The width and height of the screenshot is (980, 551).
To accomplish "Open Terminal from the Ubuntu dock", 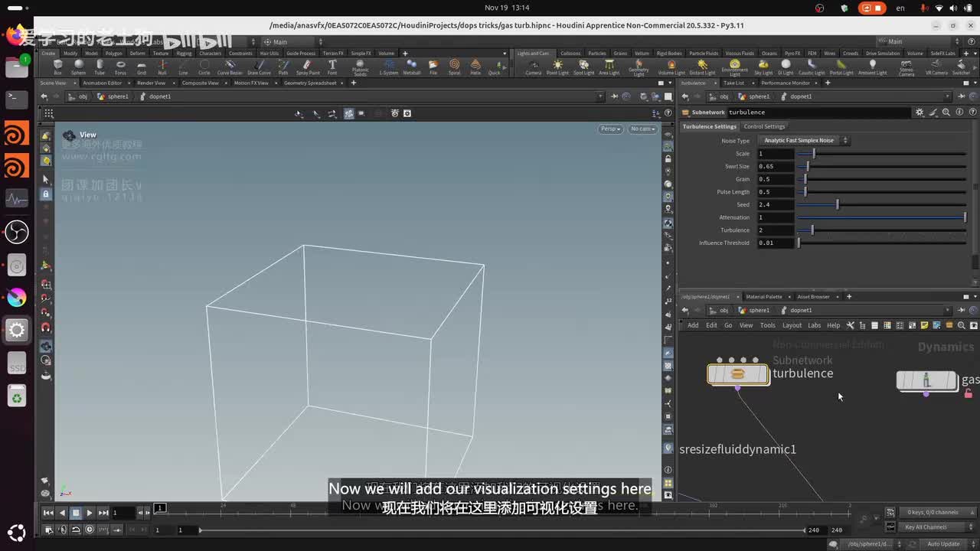I will [x=17, y=99].
